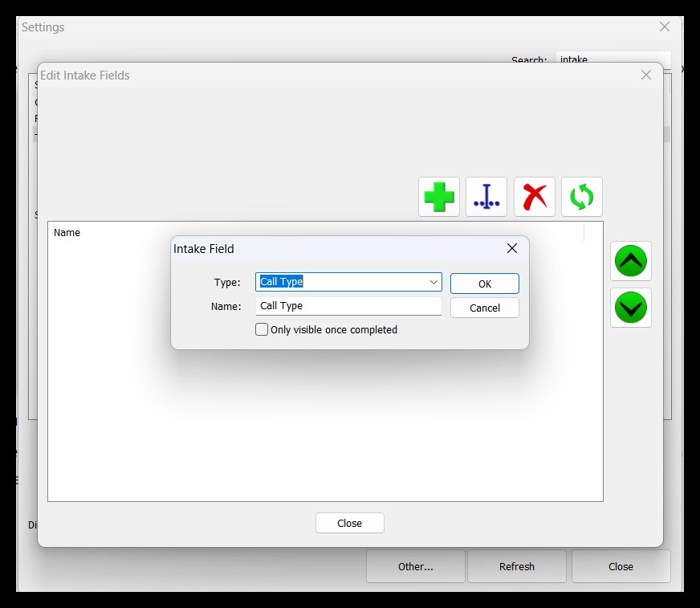Move field down with green down arrow
The image size is (700, 608).
point(631,308)
